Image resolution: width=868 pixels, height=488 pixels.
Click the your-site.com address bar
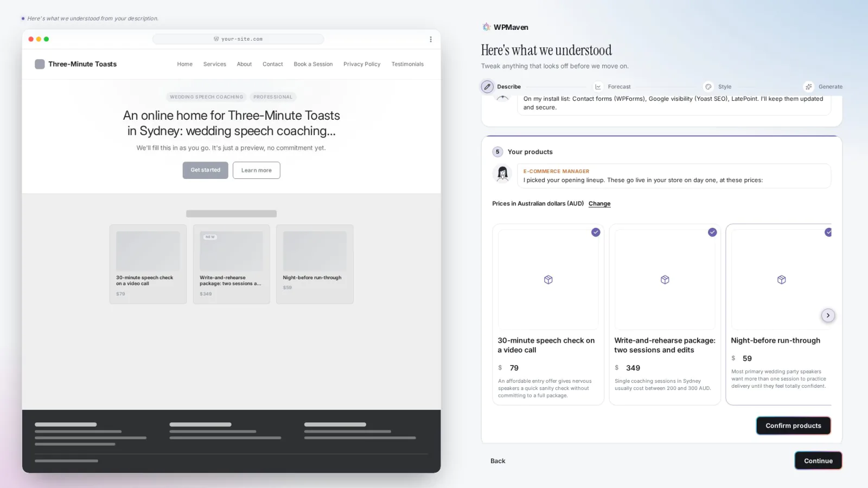[238, 39]
